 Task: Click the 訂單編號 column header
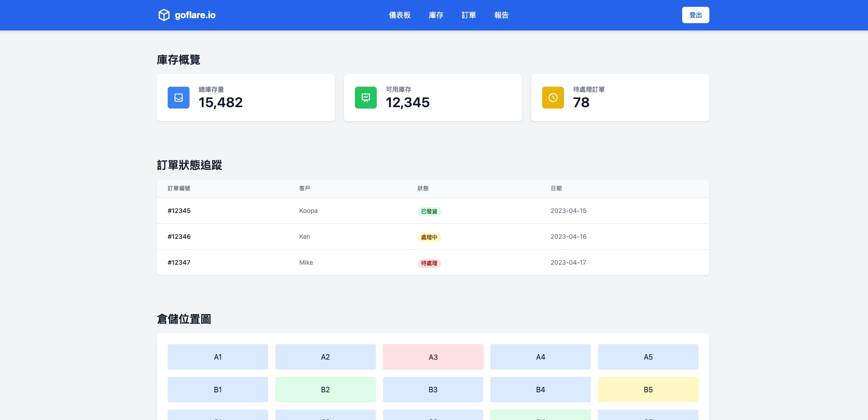coord(179,188)
